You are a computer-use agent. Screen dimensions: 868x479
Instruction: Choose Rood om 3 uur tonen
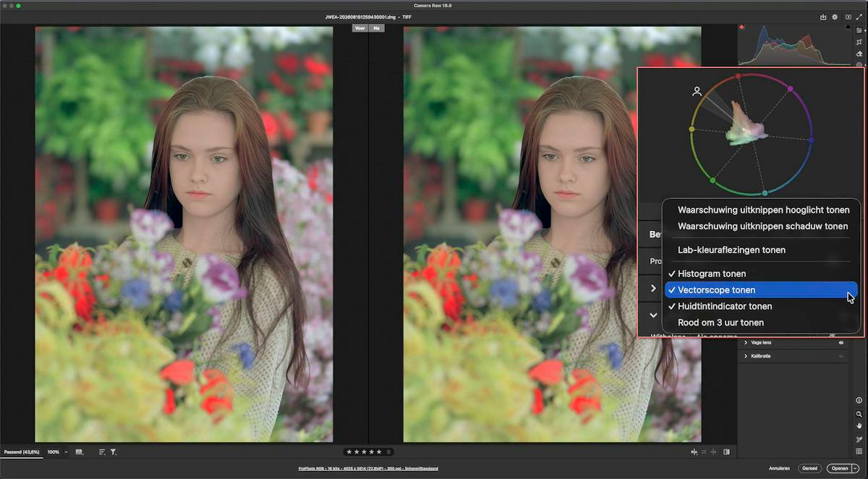click(720, 323)
